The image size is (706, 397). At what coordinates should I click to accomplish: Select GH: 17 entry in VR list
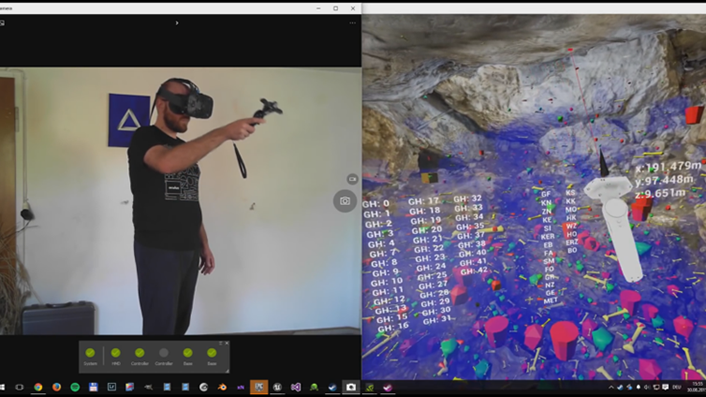point(423,201)
